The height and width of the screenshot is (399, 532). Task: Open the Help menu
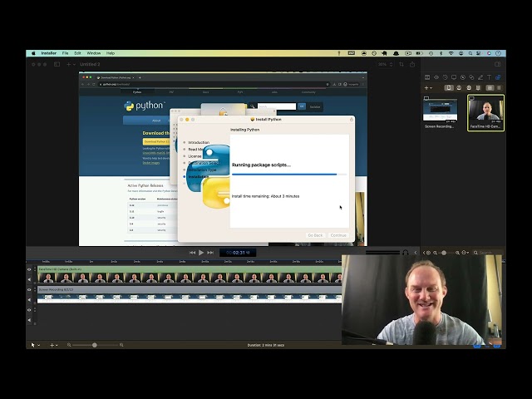pyautogui.click(x=111, y=53)
